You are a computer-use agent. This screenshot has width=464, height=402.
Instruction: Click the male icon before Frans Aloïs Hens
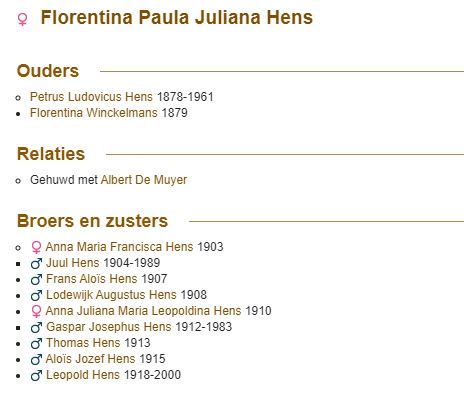pos(36,279)
